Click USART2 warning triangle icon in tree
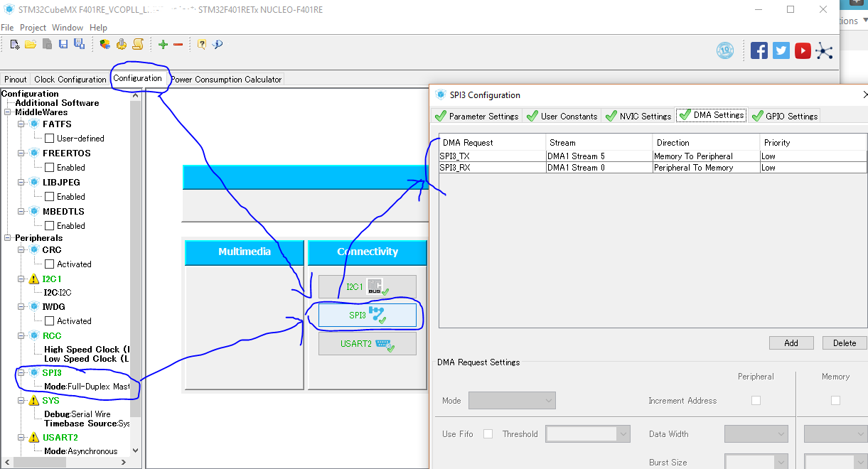Viewport: 868px width, 469px height. coord(33,437)
